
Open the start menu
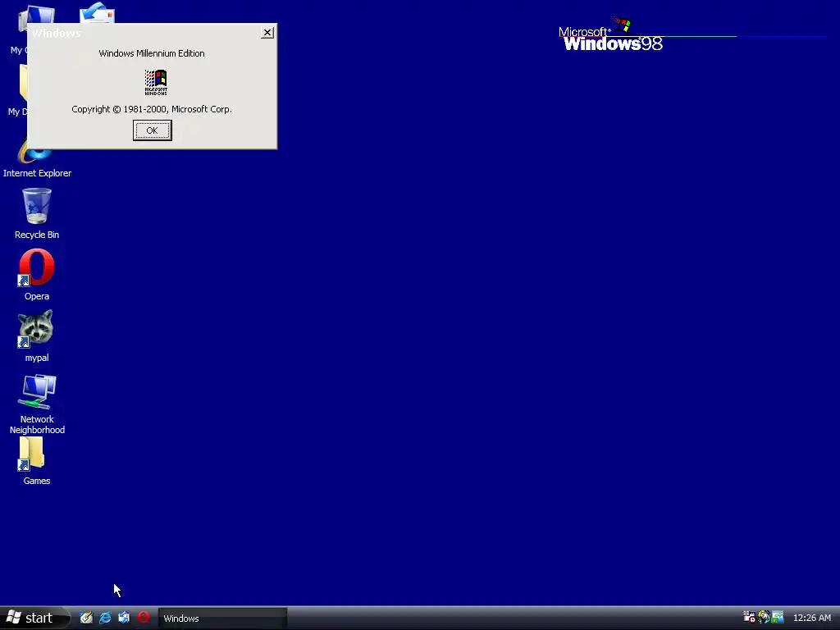34,618
